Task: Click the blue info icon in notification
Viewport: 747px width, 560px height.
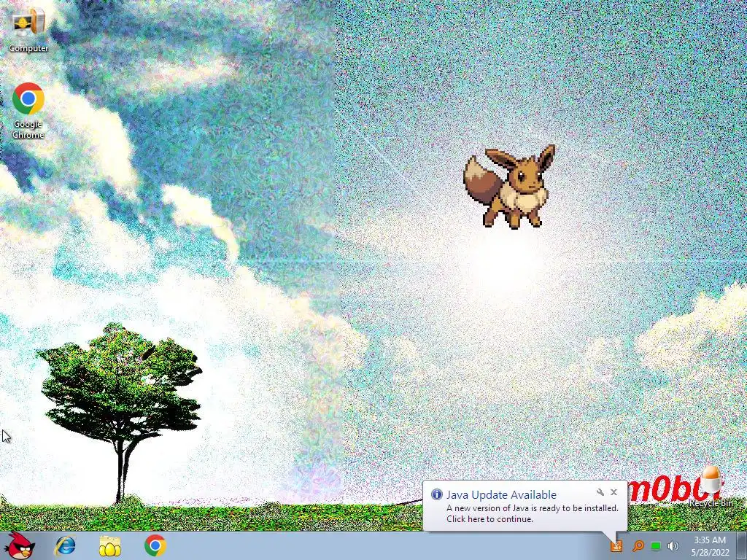Action: [x=436, y=494]
